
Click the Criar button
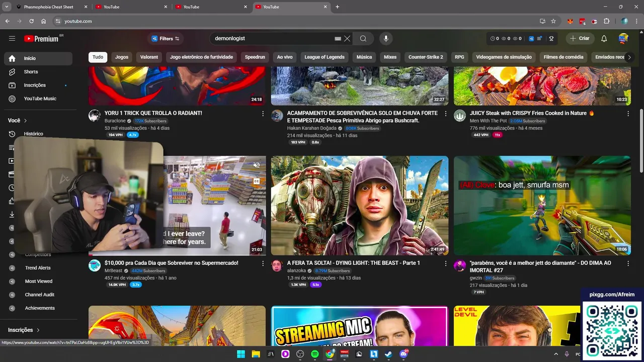tap(580, 38)
